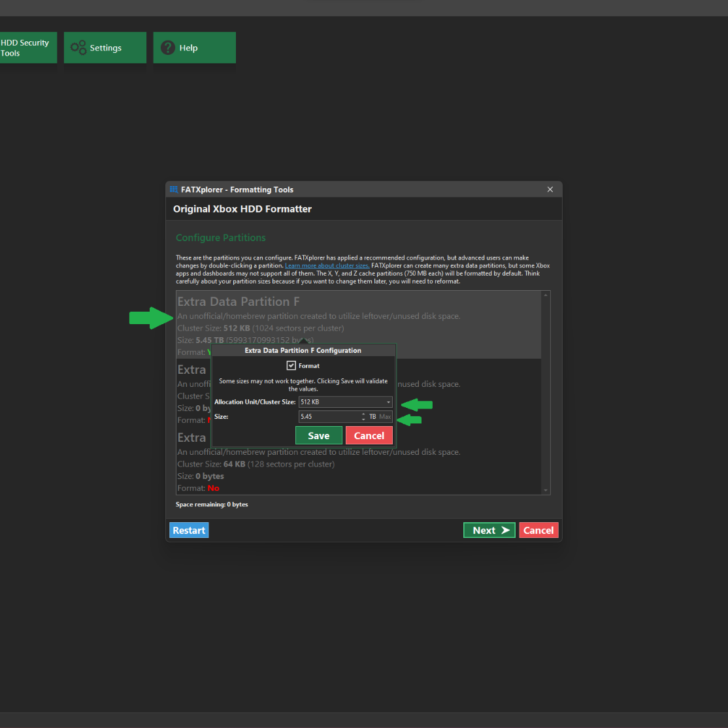Click the 'Original Xbox HDD Formatter' title
This screenshot has height=728, width=728.
[x=242, y=209]
